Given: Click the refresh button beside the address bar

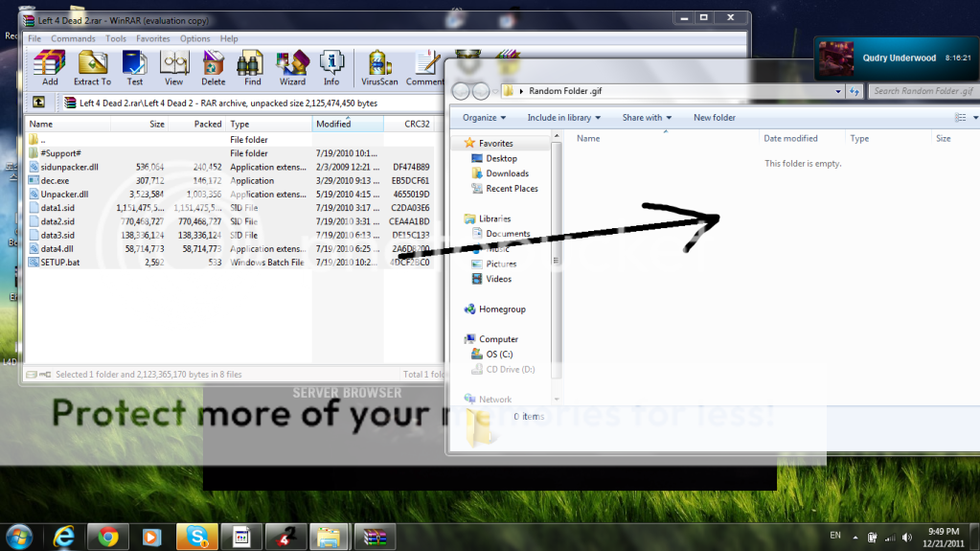Looking at the screenshot, I should 855,91.
